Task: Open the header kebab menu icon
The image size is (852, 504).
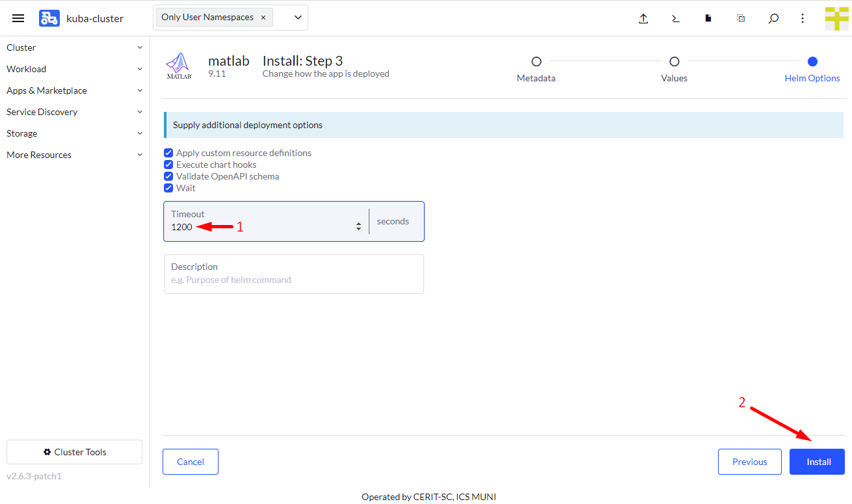Action: (x=802, y=18)
